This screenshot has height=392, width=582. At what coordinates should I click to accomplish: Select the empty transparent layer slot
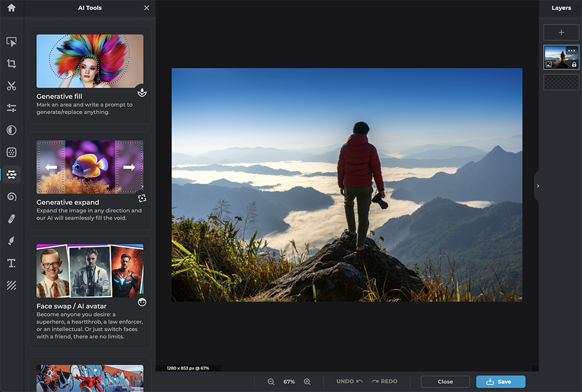[x=561, y=82]
